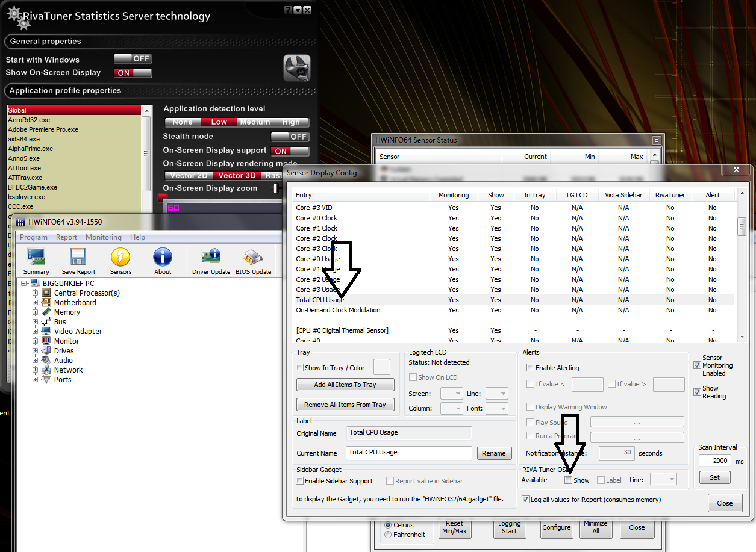The image size is (756, 552).
Task: Check Enable Alerting box
Action: pyautogui.click(x=531, y=368)
